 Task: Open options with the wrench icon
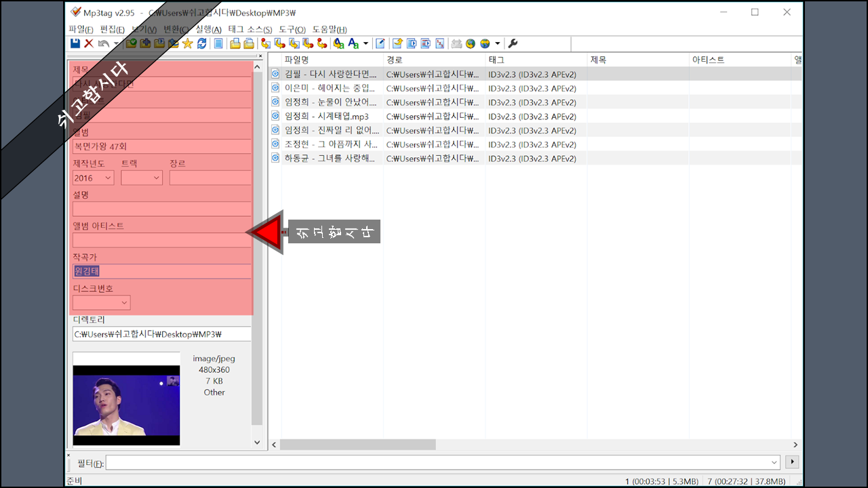pyautogui.click(x=513, y=43)
